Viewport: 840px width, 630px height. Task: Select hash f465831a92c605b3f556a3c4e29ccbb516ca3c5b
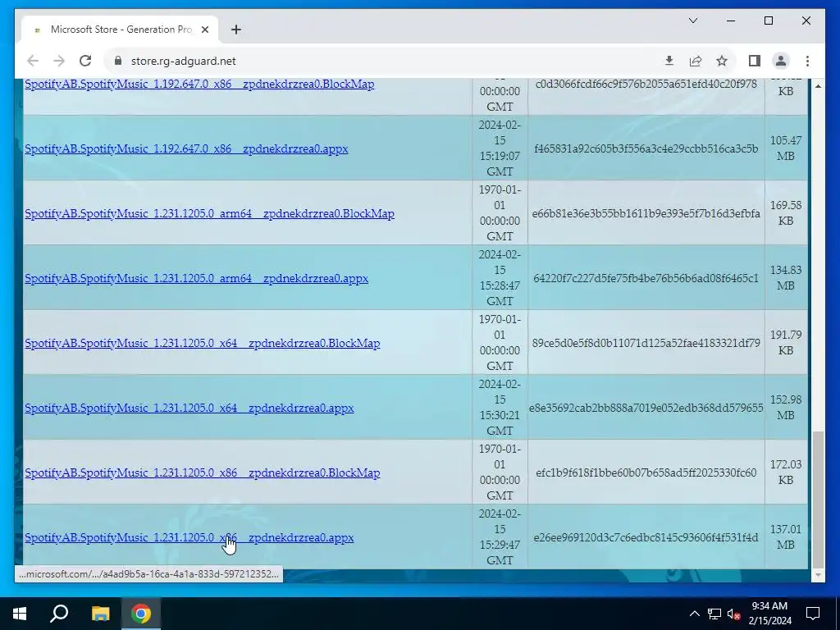(646, 148)
